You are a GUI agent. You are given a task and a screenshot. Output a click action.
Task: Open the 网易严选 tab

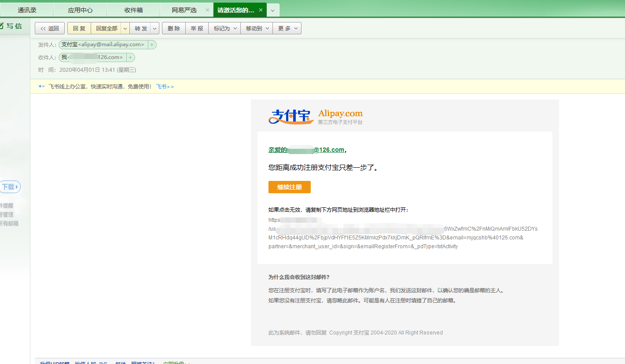(184, 10)
